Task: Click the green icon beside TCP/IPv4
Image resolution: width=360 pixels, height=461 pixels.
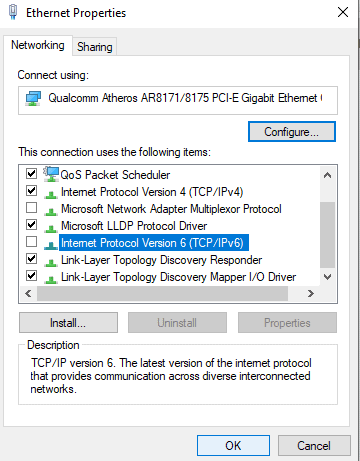Action: 51,194
